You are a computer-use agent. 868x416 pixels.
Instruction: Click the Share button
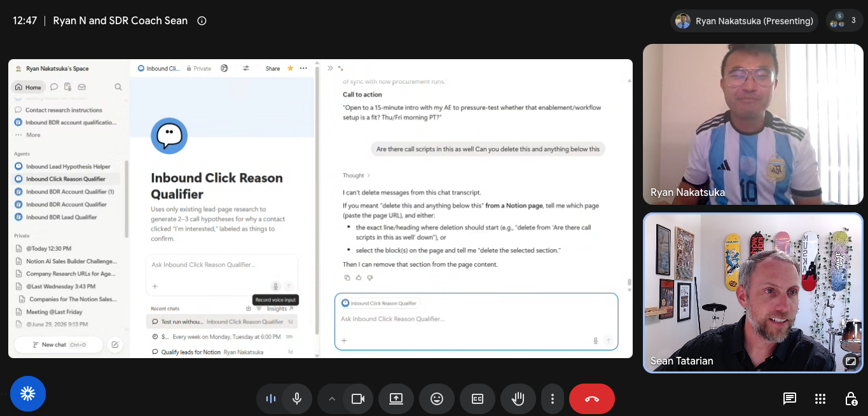(x=273, y=69)
